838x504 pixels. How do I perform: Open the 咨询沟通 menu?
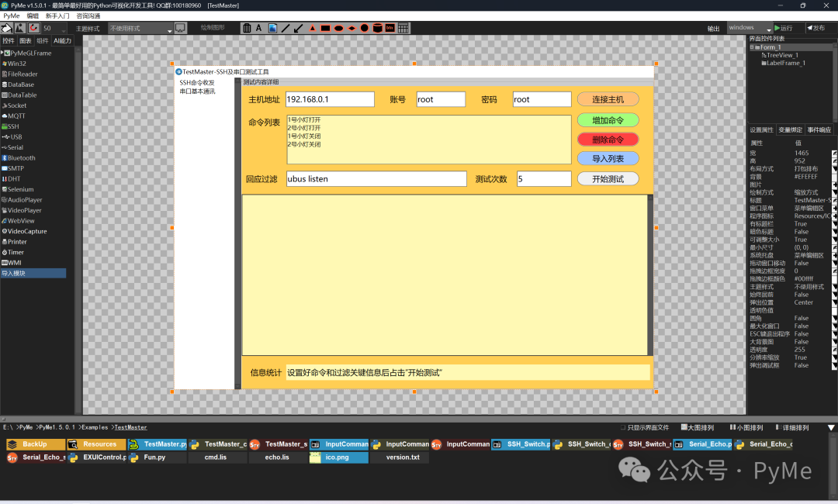(88, 16)
